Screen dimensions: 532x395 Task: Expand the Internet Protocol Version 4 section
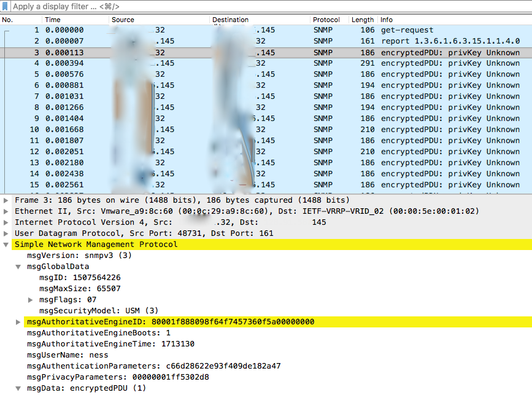[x=5, y=222]
